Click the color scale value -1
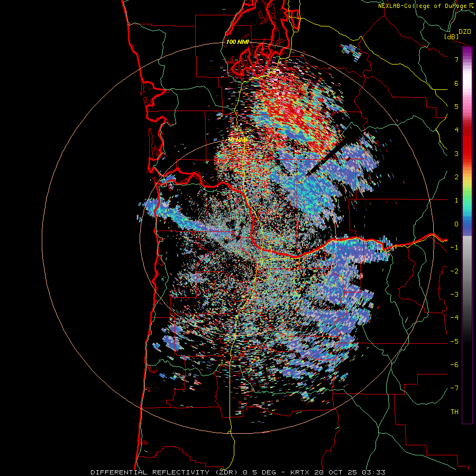This screenshot has width=476, height=476. click(x=454, y=248)
